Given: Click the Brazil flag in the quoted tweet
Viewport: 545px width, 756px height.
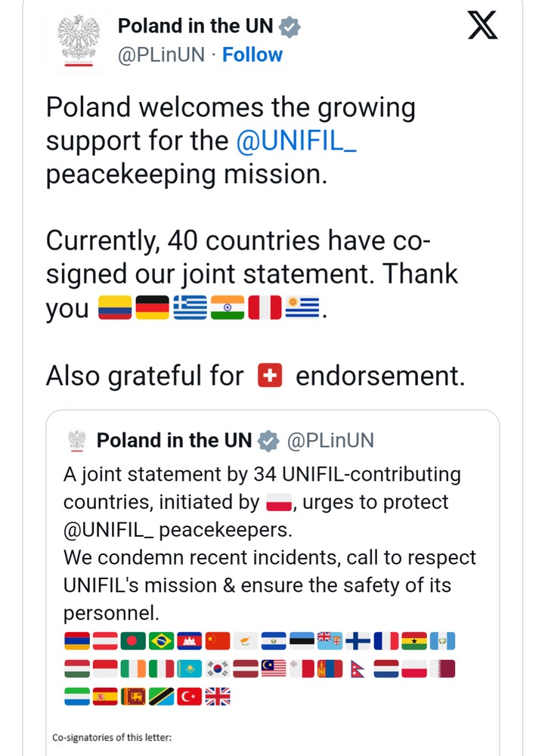Looking at the screenshot, I should tap(162, 642).
